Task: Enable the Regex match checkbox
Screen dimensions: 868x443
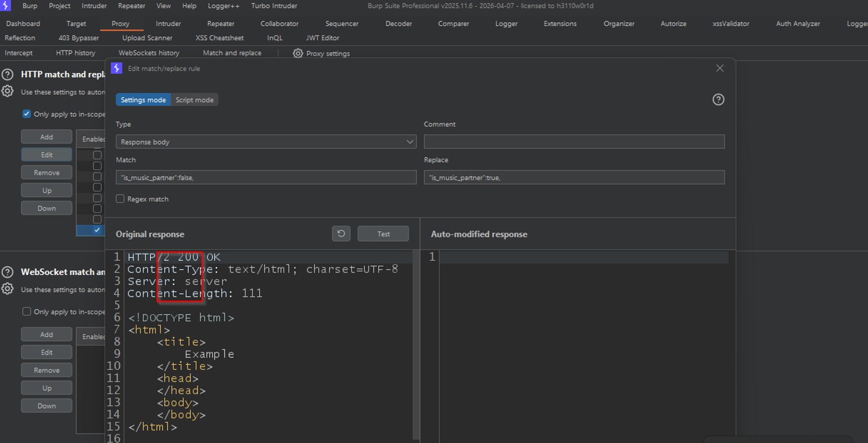Action: pos(120,199)
